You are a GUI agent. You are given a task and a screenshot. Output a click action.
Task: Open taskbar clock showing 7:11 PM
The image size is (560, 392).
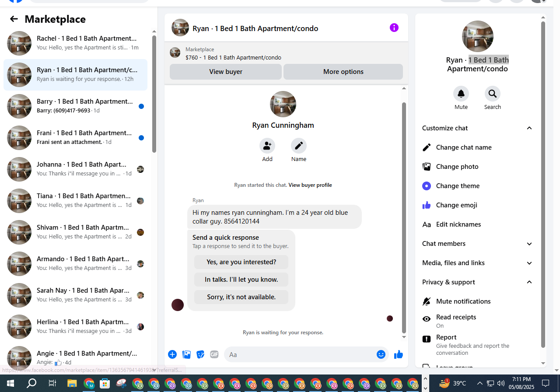pos(521,383)
